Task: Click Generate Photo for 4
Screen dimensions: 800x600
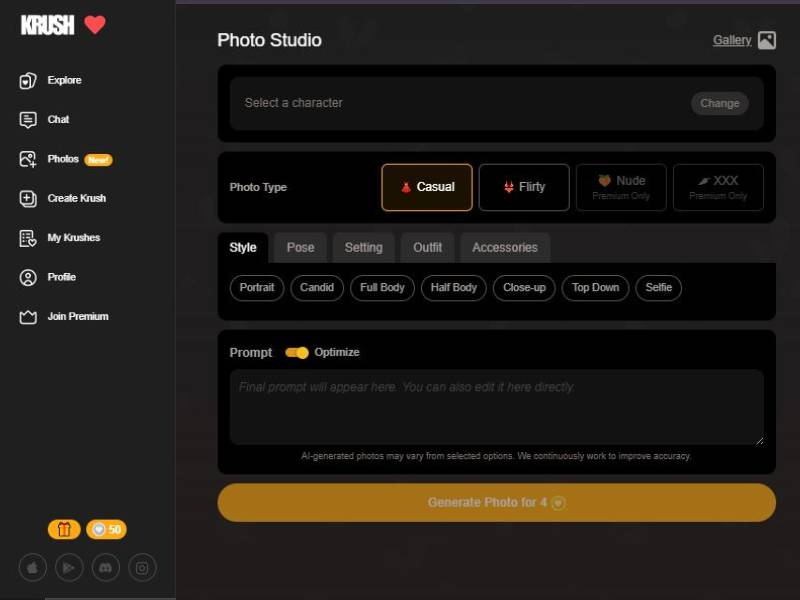Action: pos(497,502)
